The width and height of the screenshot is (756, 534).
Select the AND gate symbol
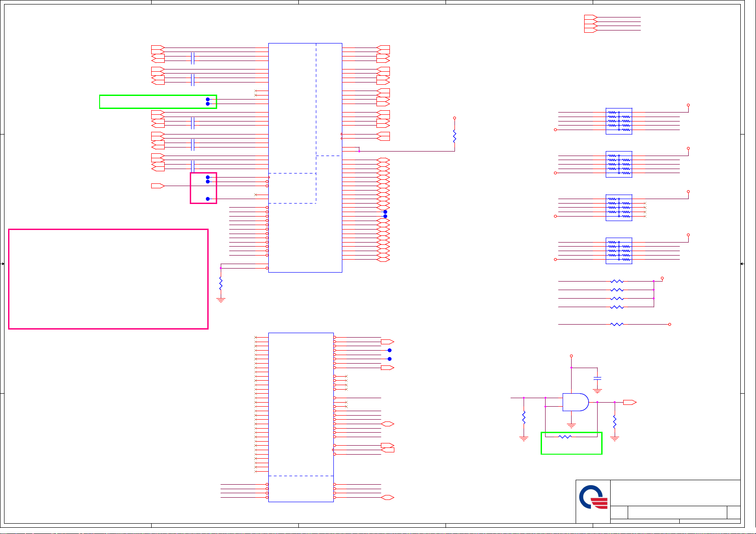coord(576,402)
